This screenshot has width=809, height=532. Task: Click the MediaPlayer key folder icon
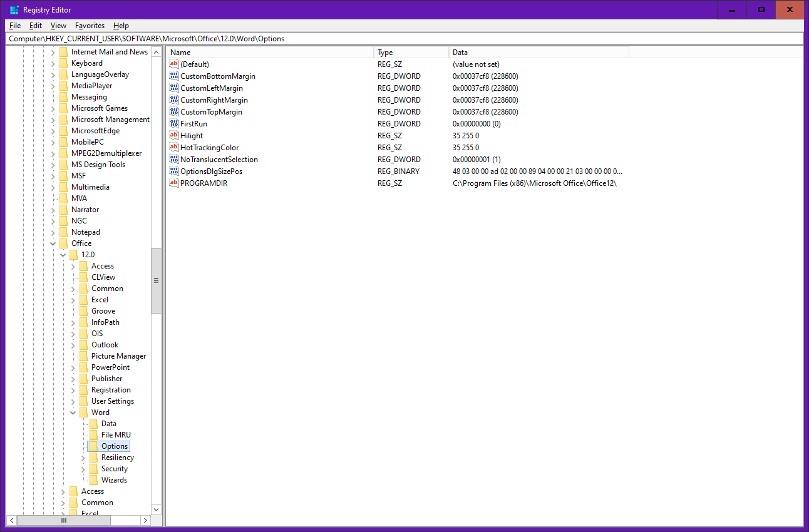tap(63, 86)
